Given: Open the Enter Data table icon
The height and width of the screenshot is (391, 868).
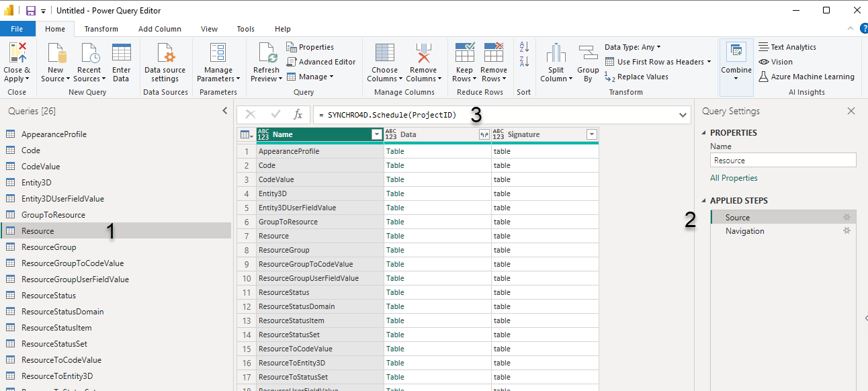Looking at the screenshot, I should point(122,53).
